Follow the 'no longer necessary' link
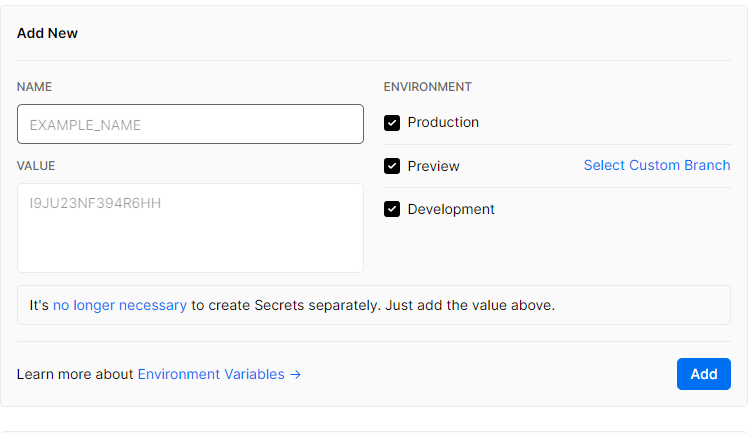The image size is (752, 433). point(120,305)
